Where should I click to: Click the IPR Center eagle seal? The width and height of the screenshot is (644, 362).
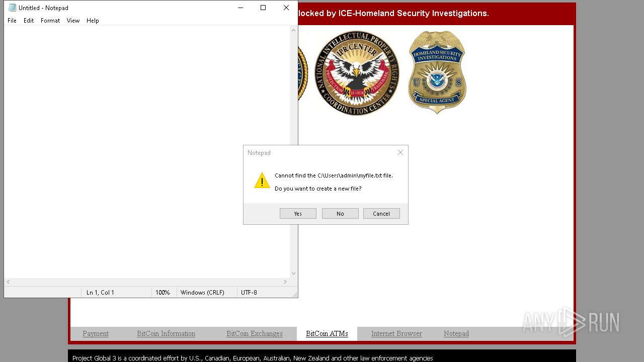pyautogui.click(x=357, y=73)
